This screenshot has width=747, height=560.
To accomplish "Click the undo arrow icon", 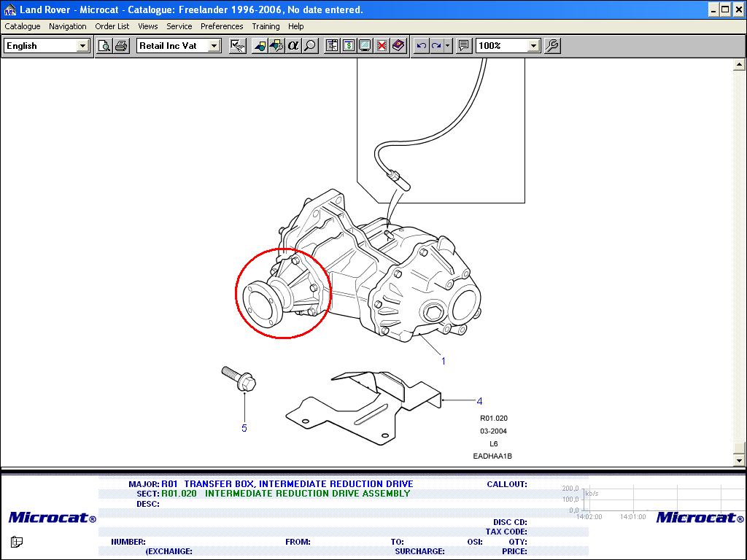I will click(x=421, y=46).
